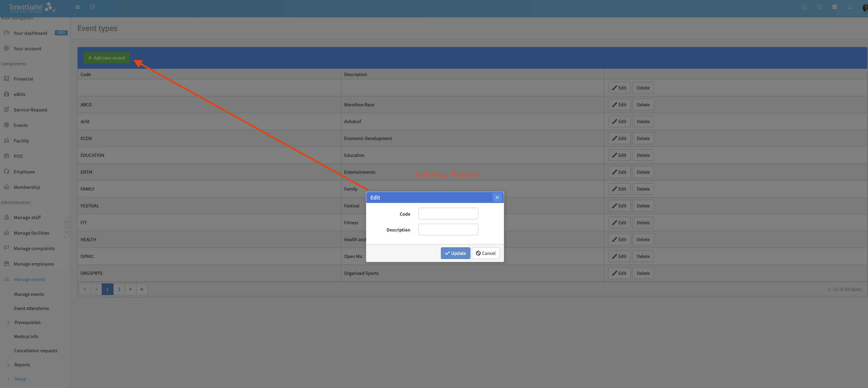The height and width of the screenshot is (388, 868).
Task: Close the Edit dialog with X
Action: pyautogui.click(x=497, y=197)
